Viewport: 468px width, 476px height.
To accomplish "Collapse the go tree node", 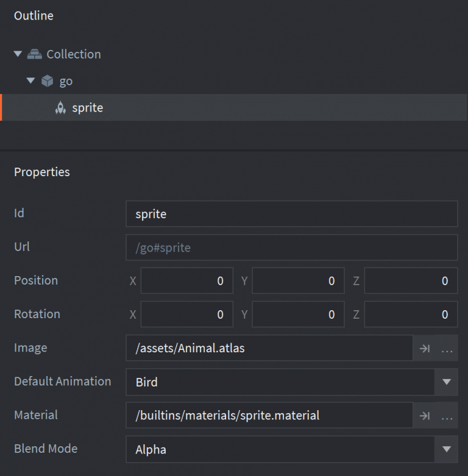I will click(x=30, y=81).
